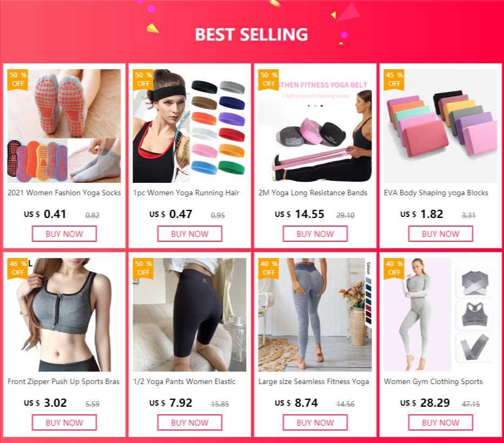Click the 45% OFF badge on yoga blocks
Screen dimensions: 504x443
click(x=394, y=80)
